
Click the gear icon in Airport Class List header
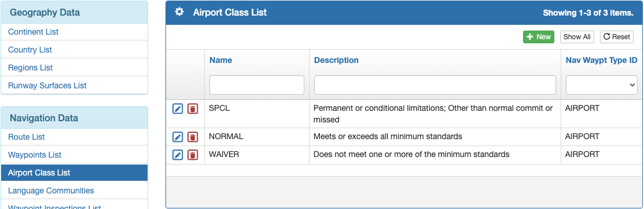pos(179,12)
